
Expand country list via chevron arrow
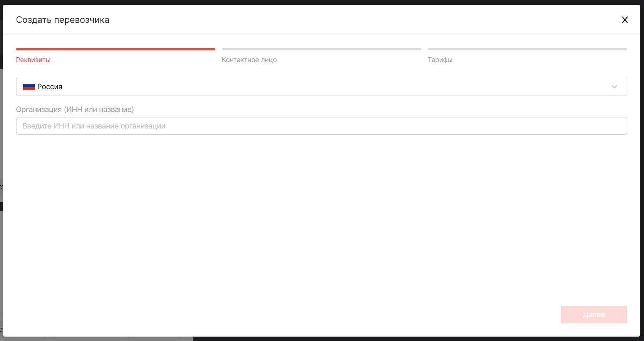(x=614, y=87)
